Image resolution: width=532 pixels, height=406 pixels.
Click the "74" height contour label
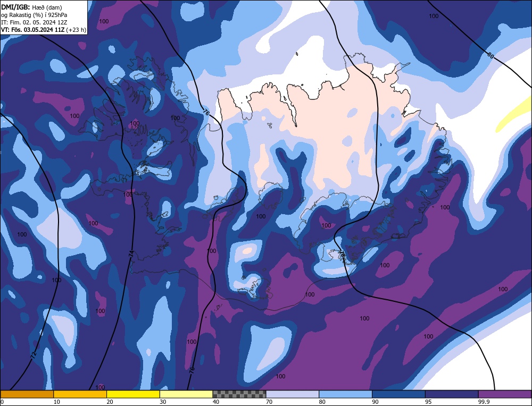(x=131, y=254)
